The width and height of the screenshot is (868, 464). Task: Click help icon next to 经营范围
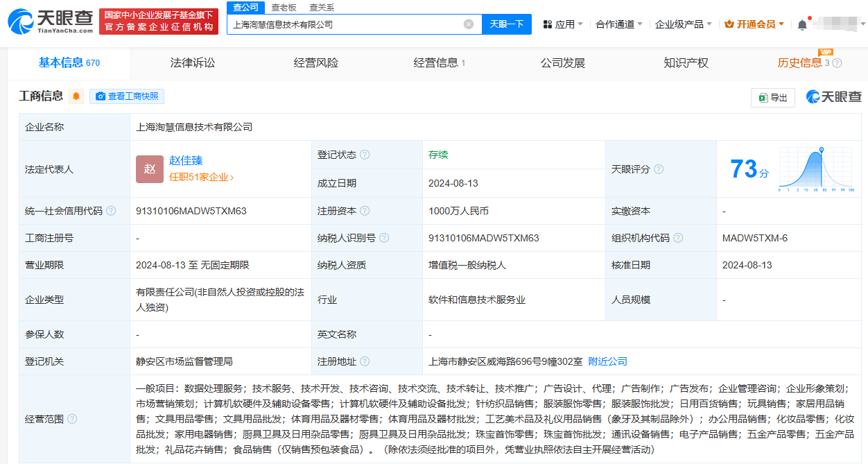[x=72, y=419]
